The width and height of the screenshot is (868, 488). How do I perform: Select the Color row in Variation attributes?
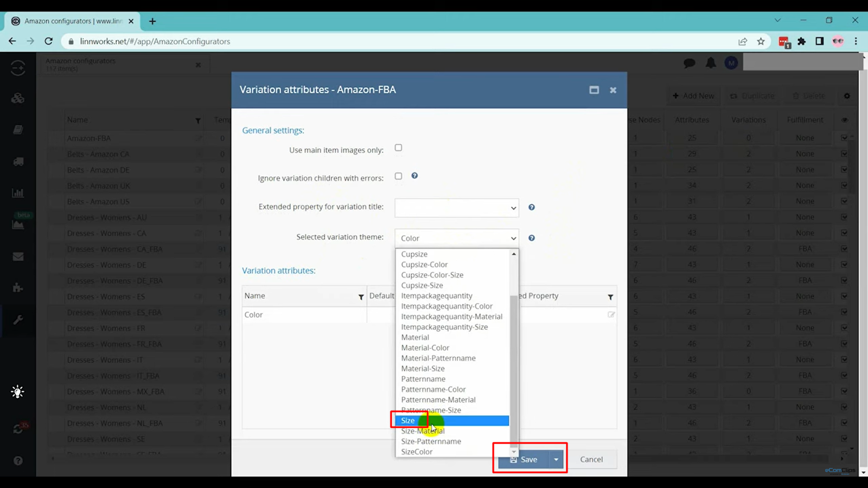coord(429,314)
